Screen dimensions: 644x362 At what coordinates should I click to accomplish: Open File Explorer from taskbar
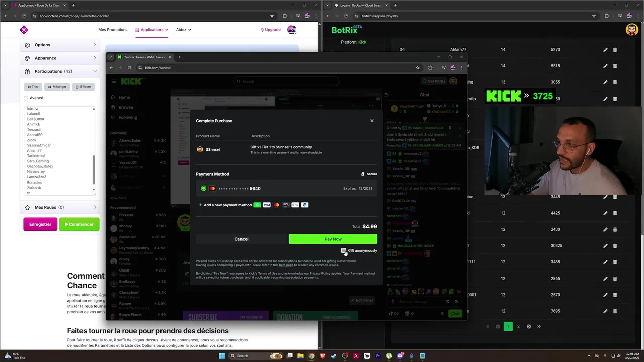click(300, 356)
